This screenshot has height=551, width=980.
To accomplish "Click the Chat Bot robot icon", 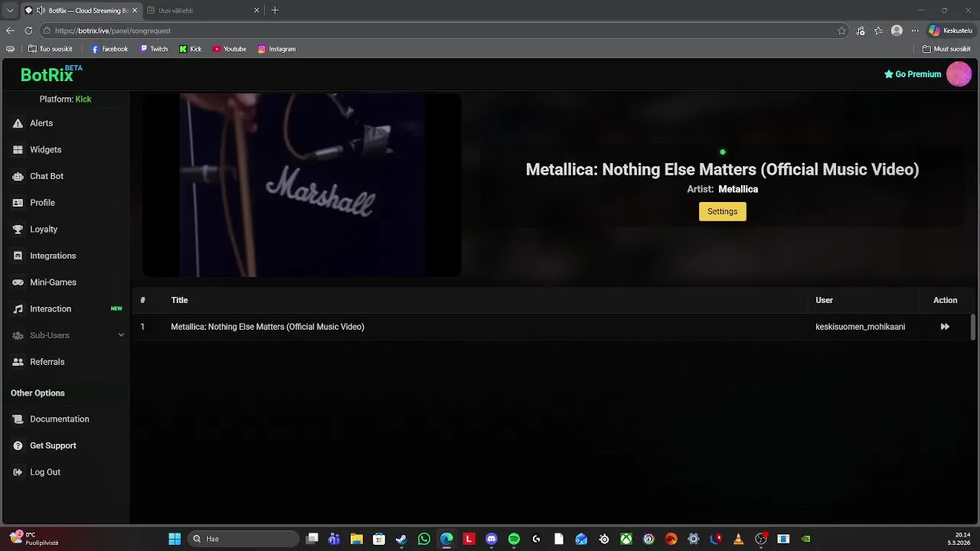I will pos(18,176).
